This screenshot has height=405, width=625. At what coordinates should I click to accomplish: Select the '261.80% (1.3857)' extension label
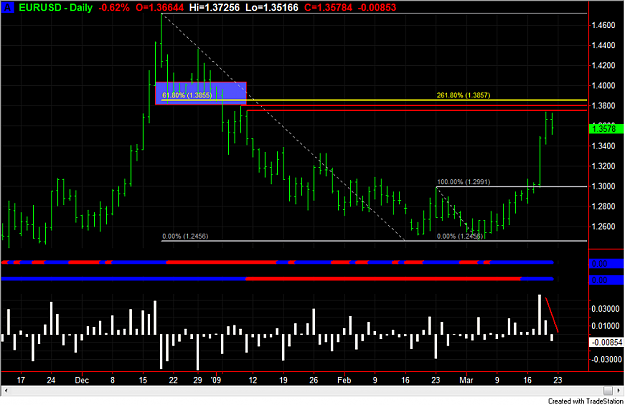(463, 95)
